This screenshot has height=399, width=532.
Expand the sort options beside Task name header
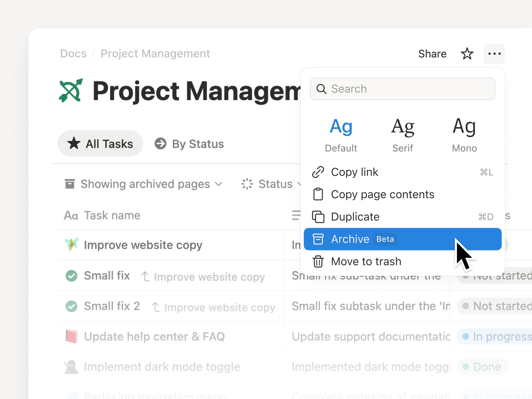(x=296, y=215)
